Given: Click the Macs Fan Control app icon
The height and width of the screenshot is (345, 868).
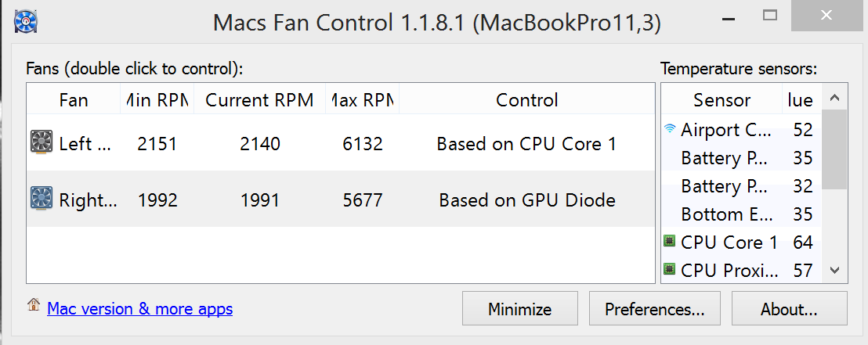Looking at the screenshot, I should (26, 22).
